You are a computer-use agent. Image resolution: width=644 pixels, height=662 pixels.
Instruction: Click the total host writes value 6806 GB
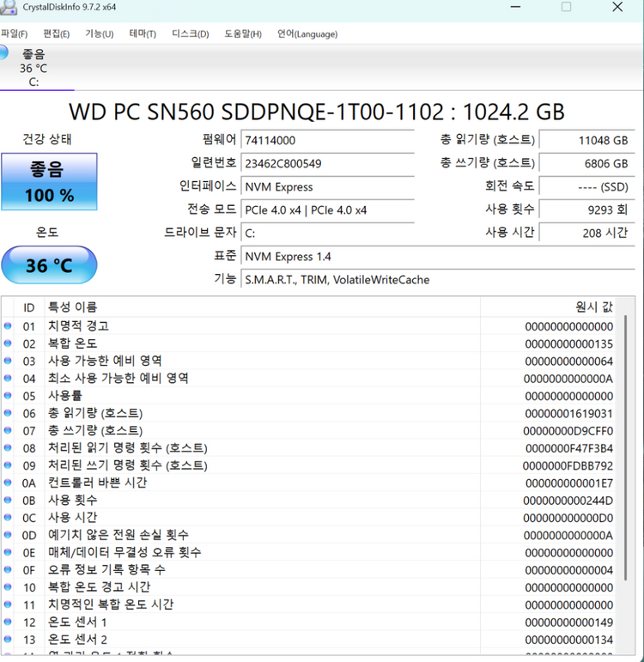[587, 163]
